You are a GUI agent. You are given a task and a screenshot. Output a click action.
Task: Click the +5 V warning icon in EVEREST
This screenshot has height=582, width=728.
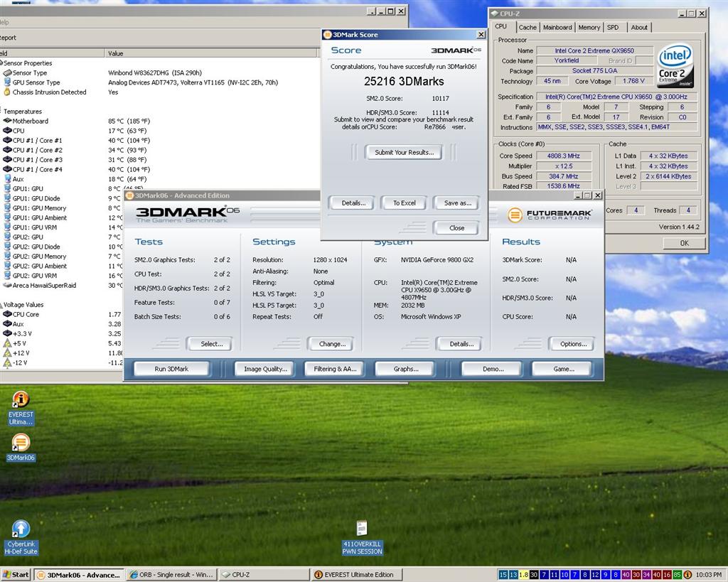[7, 343]
